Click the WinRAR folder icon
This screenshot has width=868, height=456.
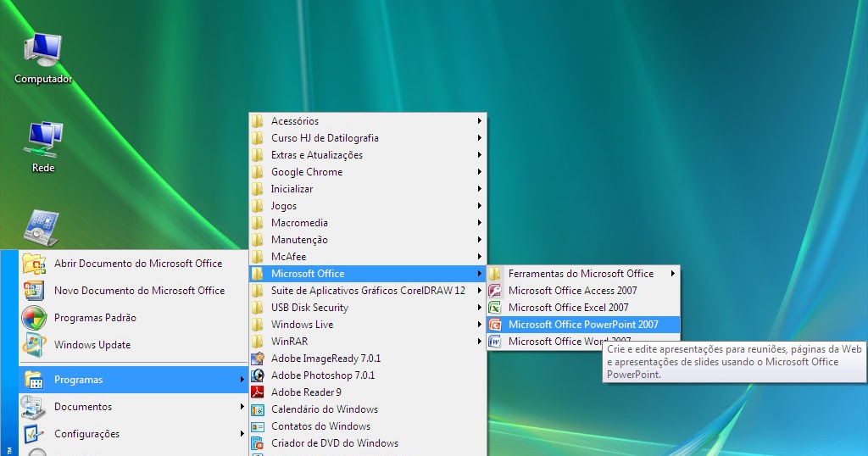point(257,342)
